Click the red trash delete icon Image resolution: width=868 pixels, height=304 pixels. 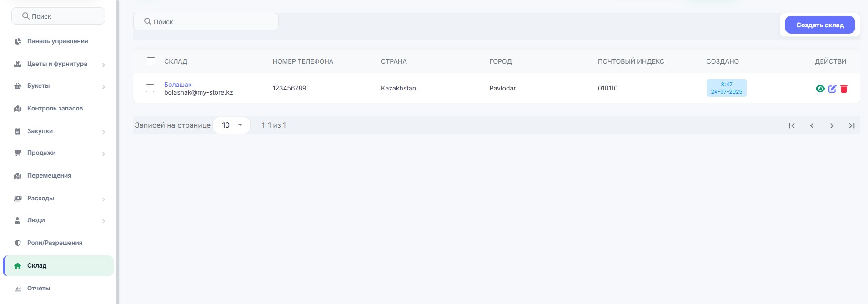844,89
